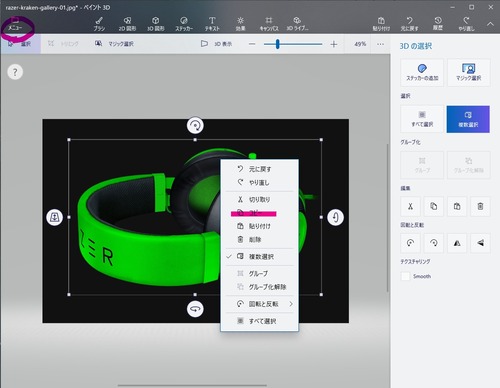The width and height of the screenshot is (500, 388).
Task: Open the メニュー menu button
Action: pos(15,24)
